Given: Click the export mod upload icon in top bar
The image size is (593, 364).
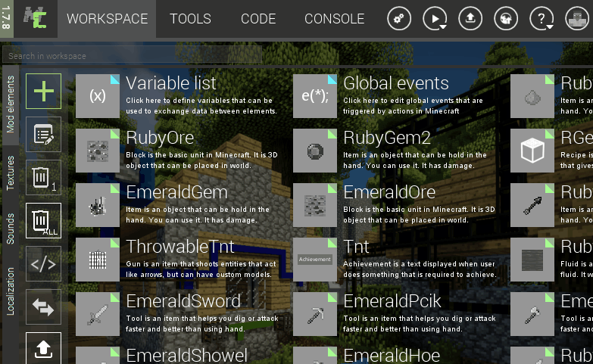Looking at the screenshot, I should point(470,18).
